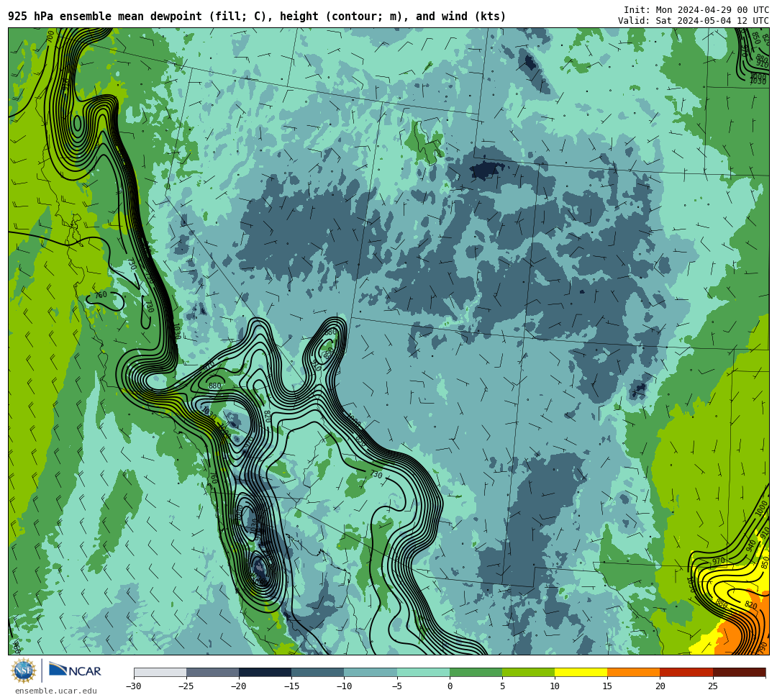Click the '−30' colorbar tick label

point(134,686)
